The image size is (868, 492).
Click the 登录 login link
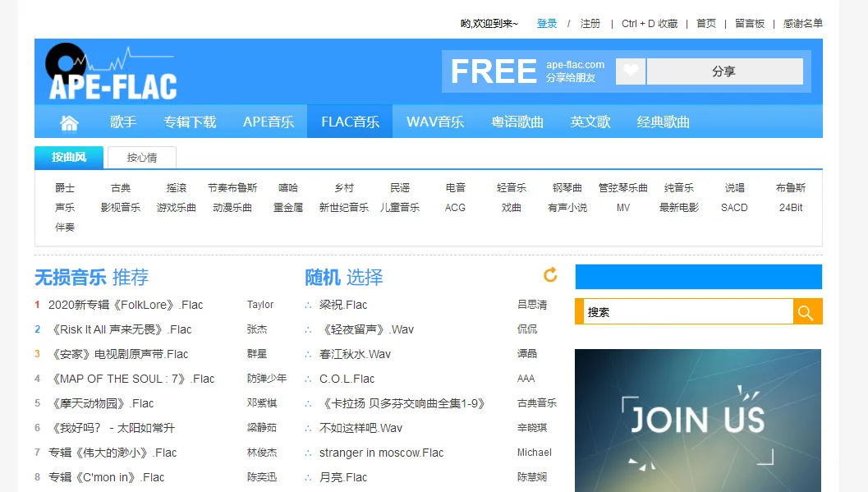(x=546, y=23)
